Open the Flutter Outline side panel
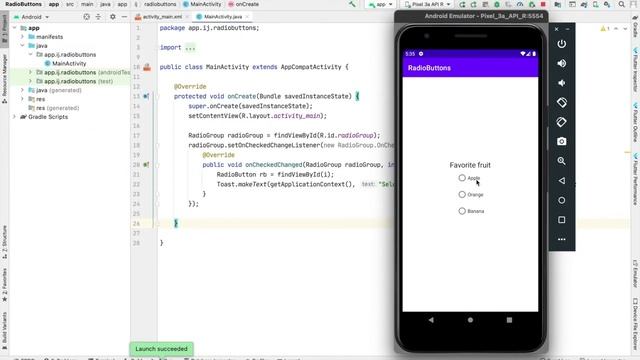Screen dimensions: 640x360 636,122
